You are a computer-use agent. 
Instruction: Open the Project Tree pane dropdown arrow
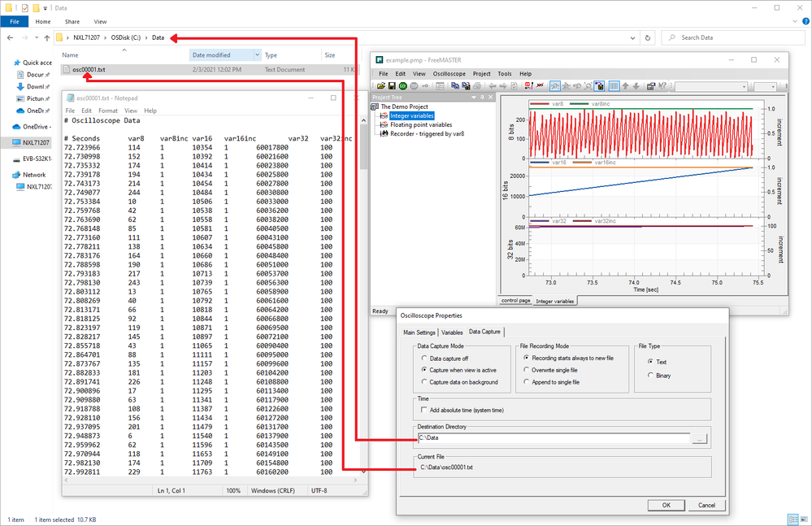[x=473, y=98]
